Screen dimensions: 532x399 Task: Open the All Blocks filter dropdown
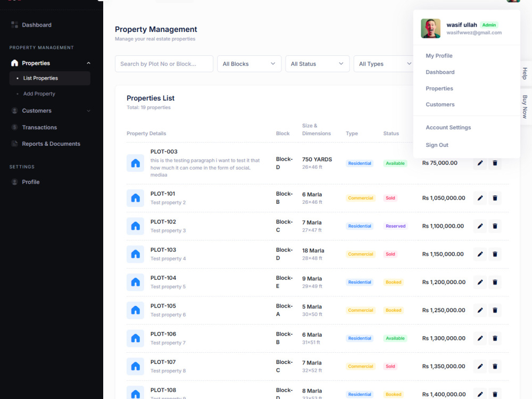[x=249, y=64]
